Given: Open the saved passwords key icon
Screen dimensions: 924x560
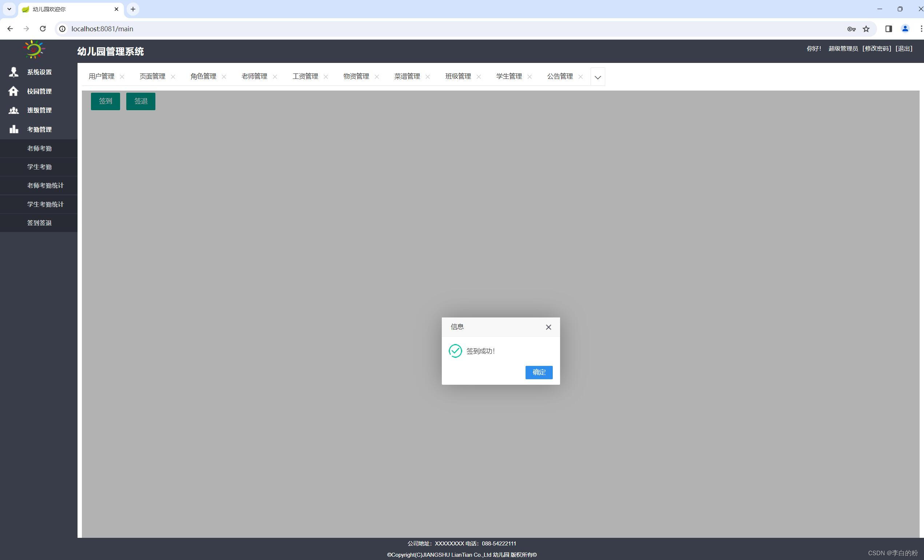Looking at the screenshot, I should pos(851,29).
